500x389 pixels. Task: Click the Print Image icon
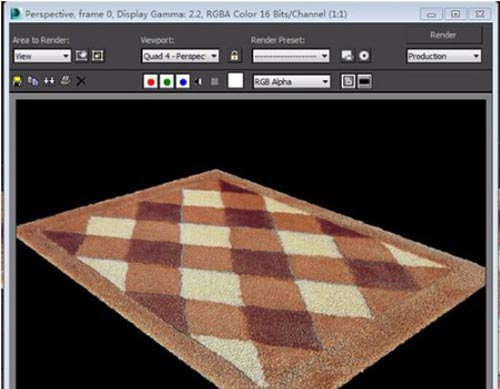[65, 81]
